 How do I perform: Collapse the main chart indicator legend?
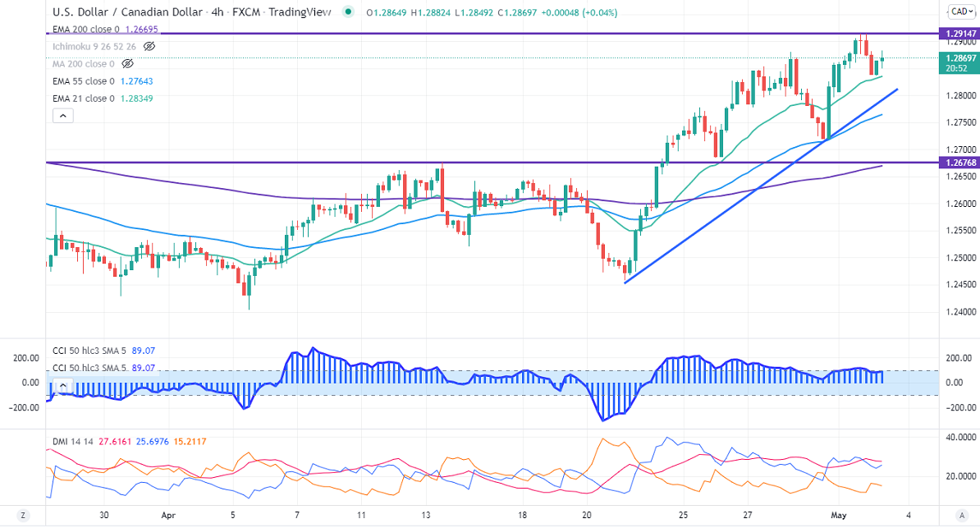63,116
